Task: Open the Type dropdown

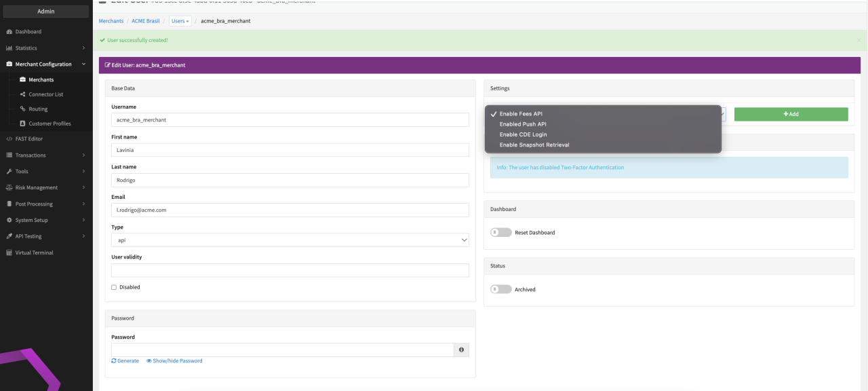Action: tap(290, 240)
